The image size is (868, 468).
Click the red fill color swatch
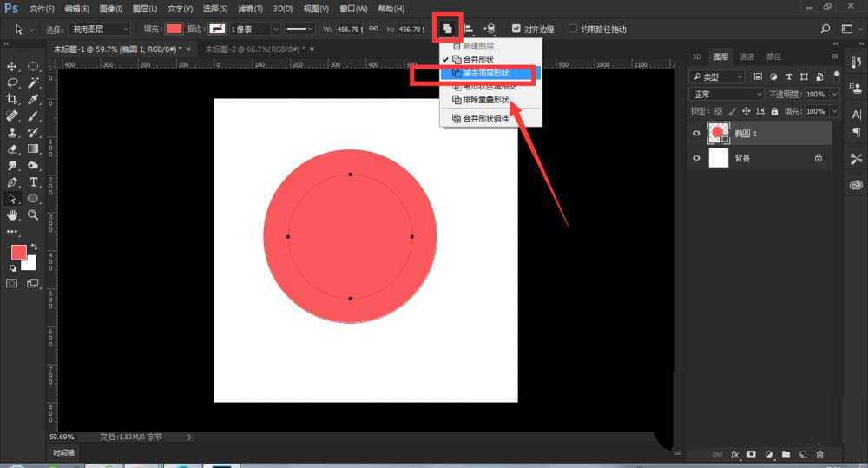[174, 29]
